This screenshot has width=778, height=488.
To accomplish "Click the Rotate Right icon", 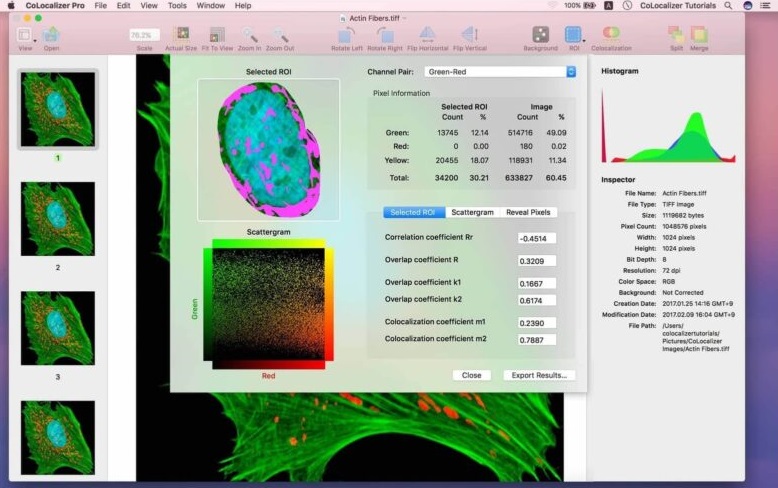I will (x=385, y=35).
